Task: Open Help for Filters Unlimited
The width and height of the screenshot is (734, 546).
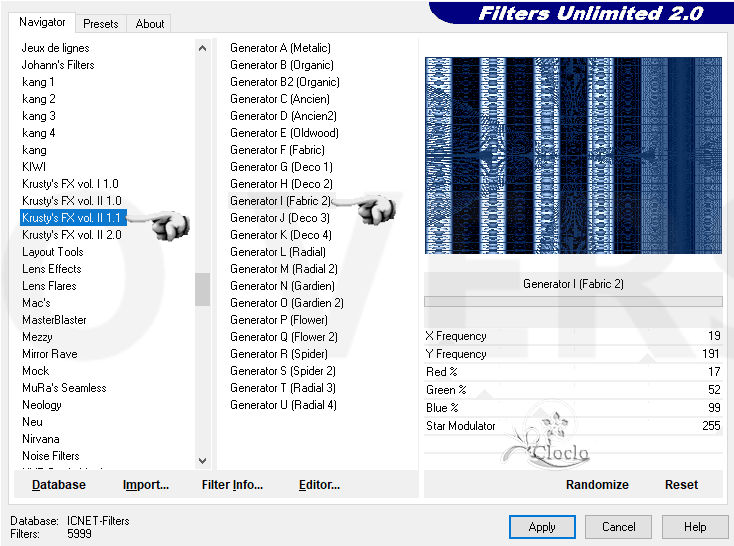Action: (695, 527)
